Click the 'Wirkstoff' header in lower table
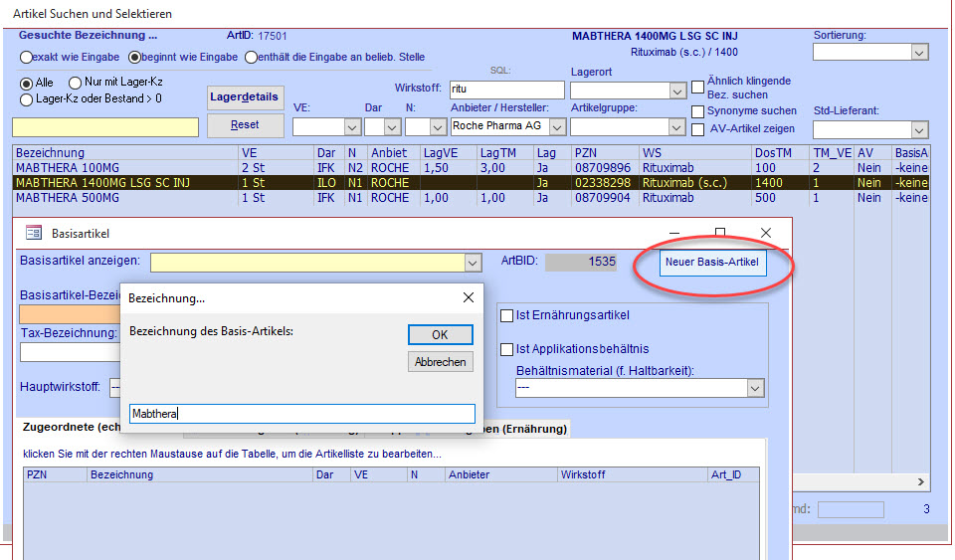The image size is (955, 560). point(633,474)
